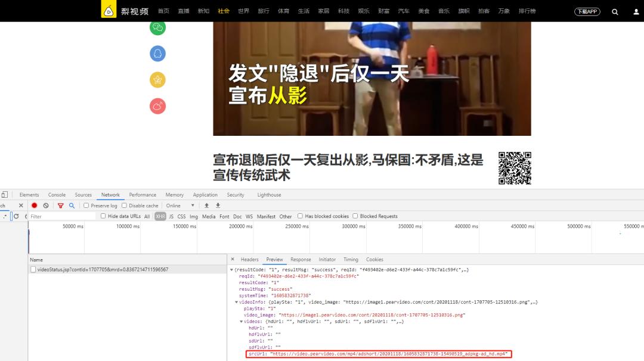Viewport: 644px width, 361px height.
Task: Open the Application panel
Action: click(x=205, y=195)
